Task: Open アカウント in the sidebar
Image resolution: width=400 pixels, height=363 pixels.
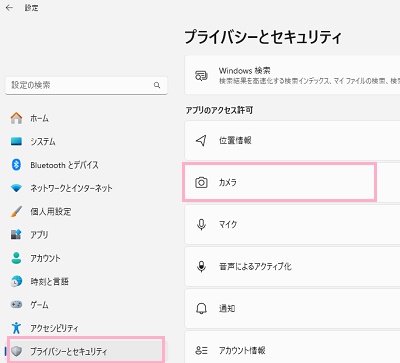Action: 86,258
